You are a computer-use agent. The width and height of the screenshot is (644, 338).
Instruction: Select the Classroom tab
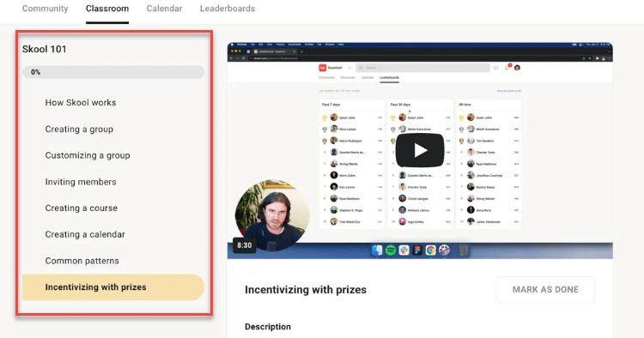coord(107,9)
